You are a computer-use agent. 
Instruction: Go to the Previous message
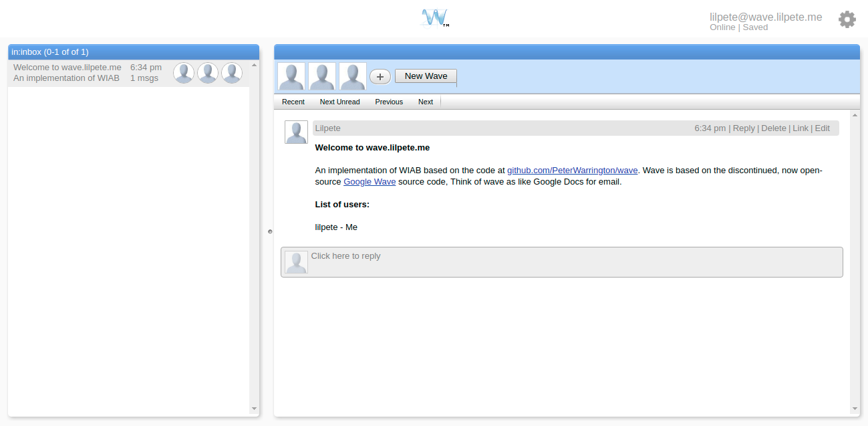[389, 102]
